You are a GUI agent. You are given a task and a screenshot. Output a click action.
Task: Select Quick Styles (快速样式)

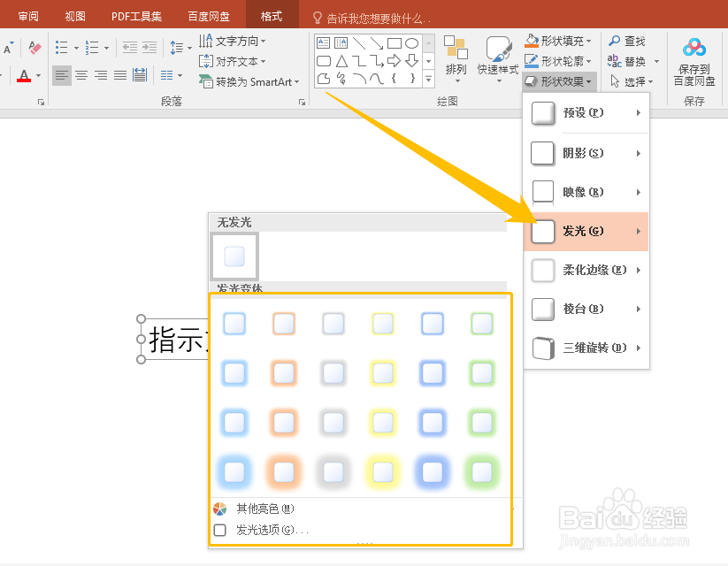point(497,60)
